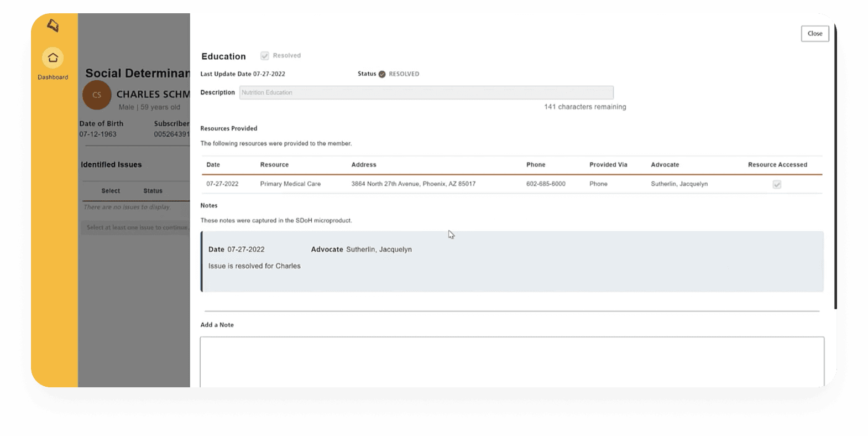Click the Resources Provided heading
This screenshot has height=436, width=868.
click(229, 128)
